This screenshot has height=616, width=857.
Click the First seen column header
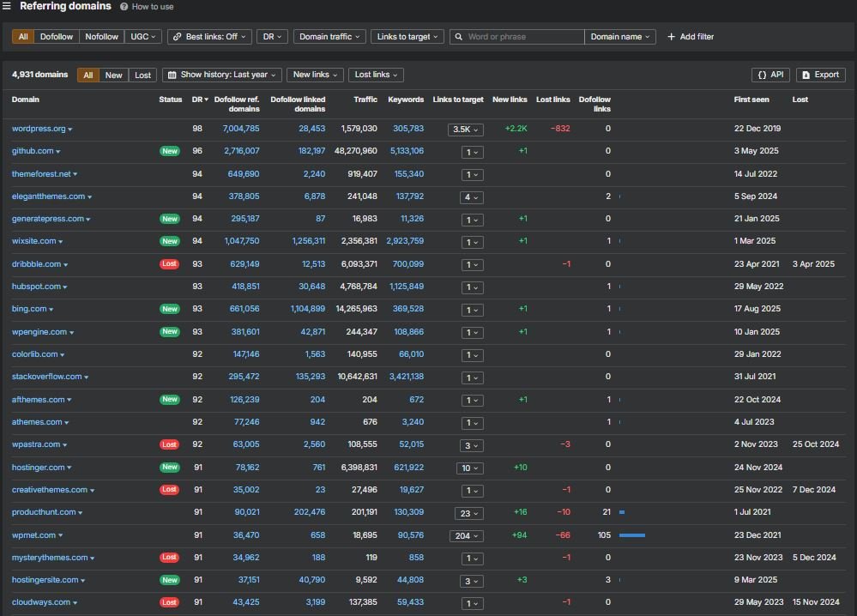click(x=751, y=100)
